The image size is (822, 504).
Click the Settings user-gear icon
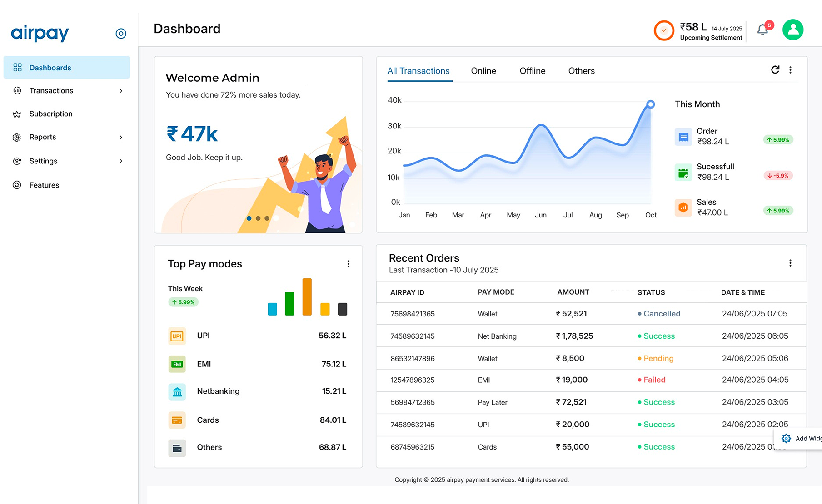point(17,161)
